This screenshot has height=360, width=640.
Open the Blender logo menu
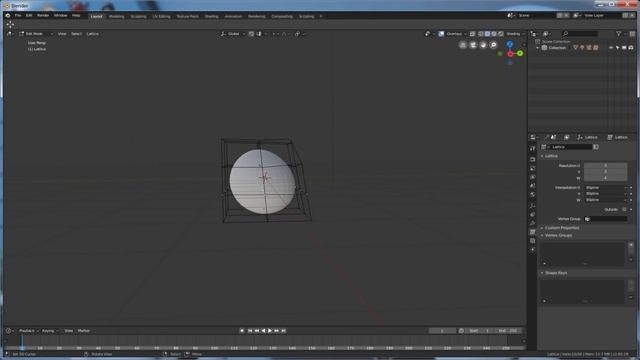tap(8, 16)
